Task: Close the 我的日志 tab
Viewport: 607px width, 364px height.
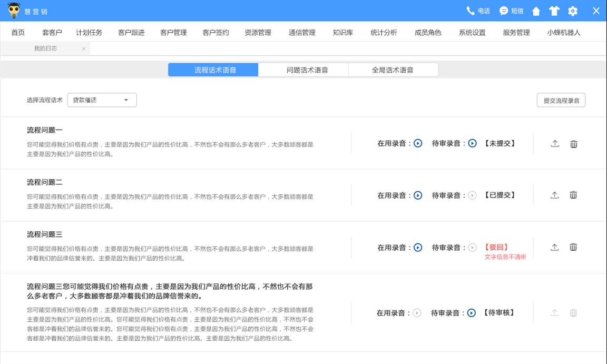Action: 84,49
